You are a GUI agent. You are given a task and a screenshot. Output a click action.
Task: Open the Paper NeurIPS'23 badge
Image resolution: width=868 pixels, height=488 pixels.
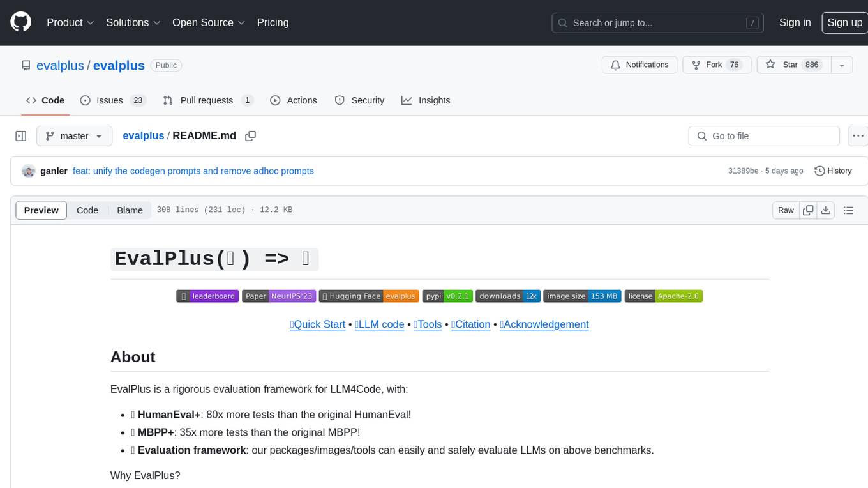[x=279, y=296]
